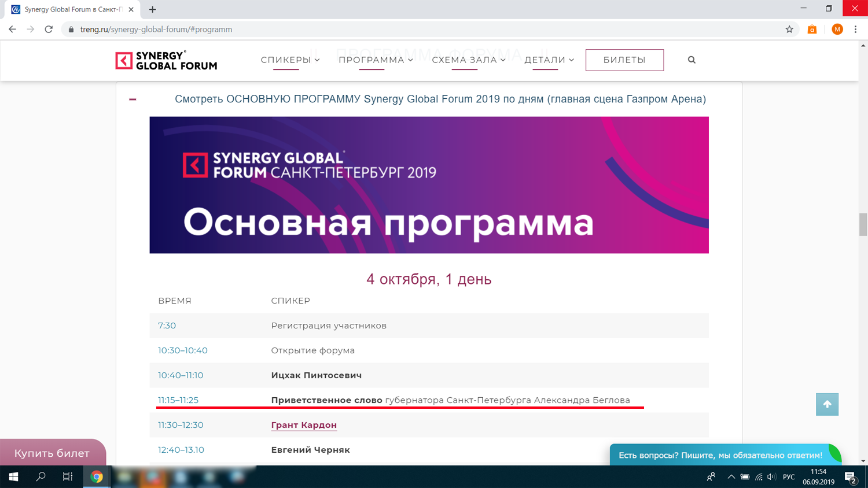Image resolution: width=868 pixels, height=488 pixels.
Task: Open the notification center icon
Action: [851, 477]
